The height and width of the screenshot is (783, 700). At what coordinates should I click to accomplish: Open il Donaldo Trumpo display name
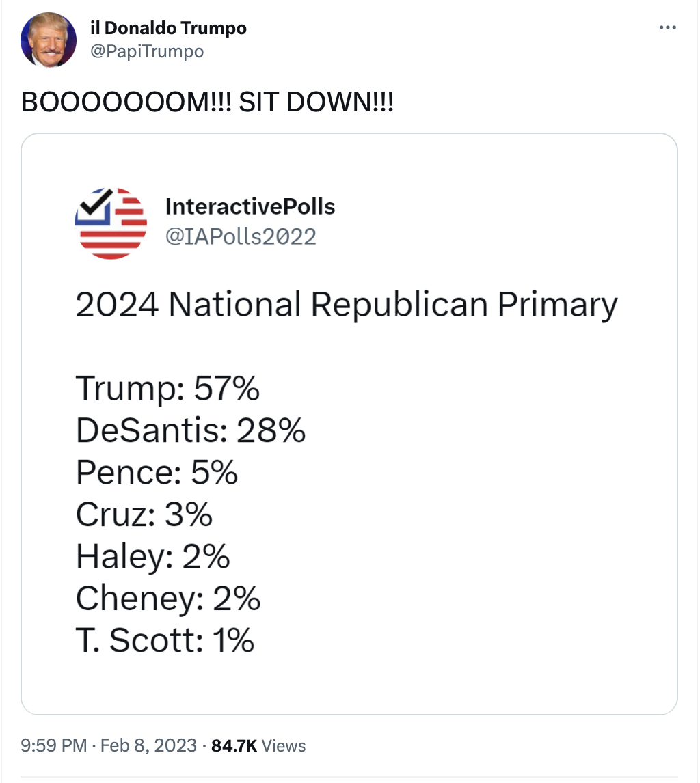click(168, 28)
